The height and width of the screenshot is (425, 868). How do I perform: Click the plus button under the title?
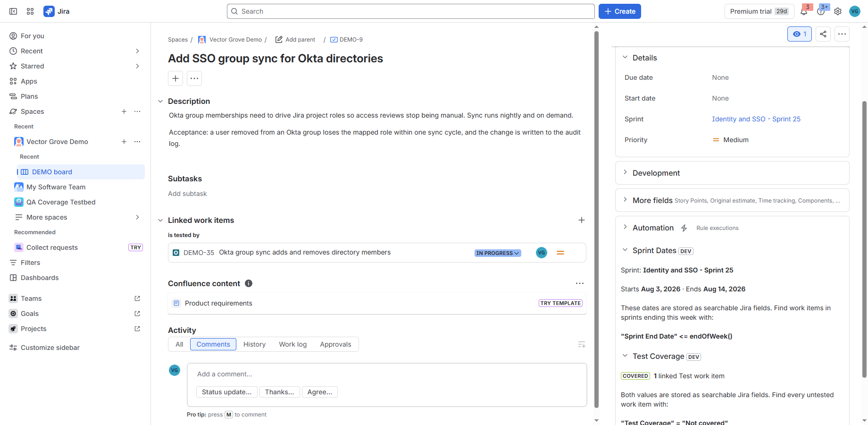click(x=175, y=78)
